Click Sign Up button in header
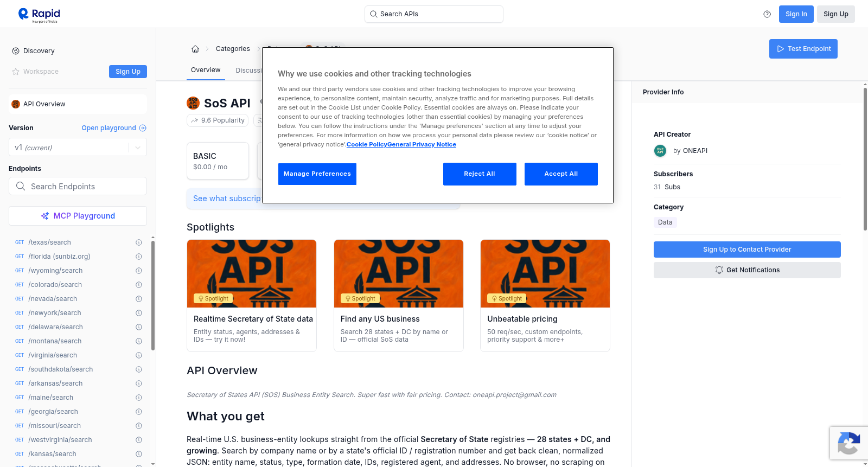 coord(836,14)
